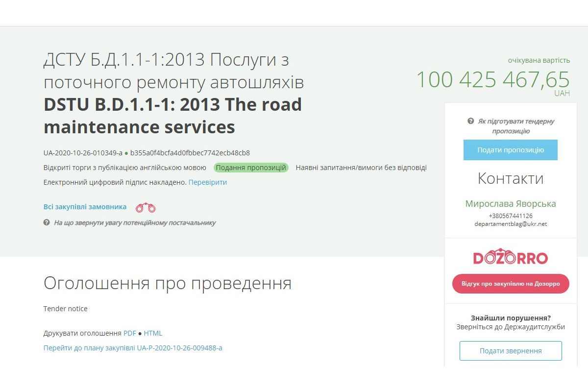
Task: Open 'На що звернути увагу потенційному постачальнику' hint
Action: [134, 222]
